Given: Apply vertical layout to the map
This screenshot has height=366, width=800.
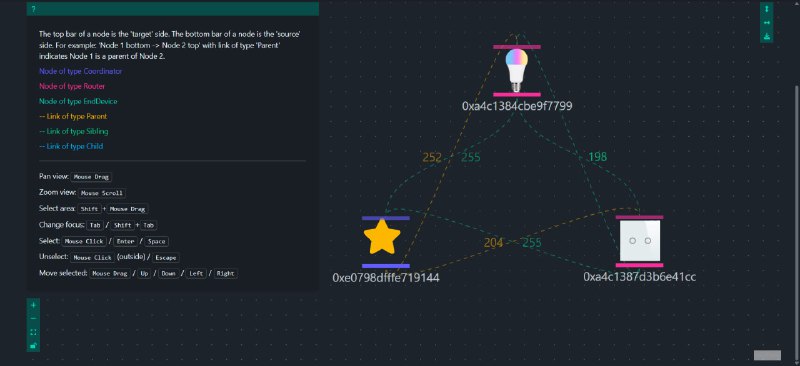Looking at the screenshot, I should click(x=766, y=9).
